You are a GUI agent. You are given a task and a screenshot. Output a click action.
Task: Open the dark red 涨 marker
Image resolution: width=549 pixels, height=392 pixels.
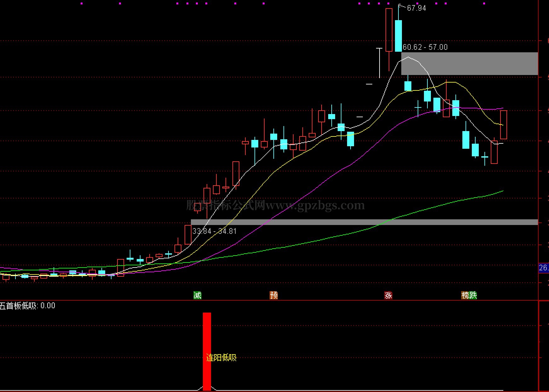coord(388,295)
